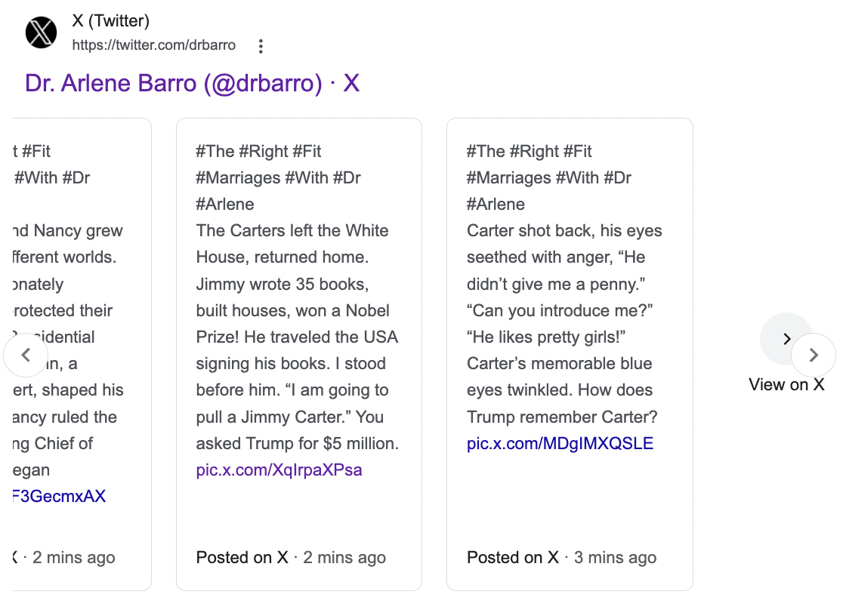Screen dimensions: 843x616
Task: Open Dr. Arlene Barro (@drbarro) result title
Action: 192,83
